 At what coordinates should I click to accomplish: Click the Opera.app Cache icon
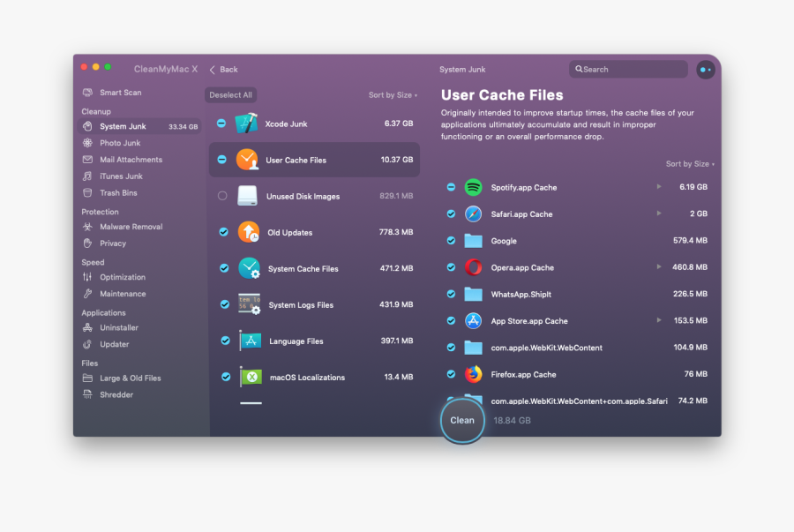(x=474, y=267)
